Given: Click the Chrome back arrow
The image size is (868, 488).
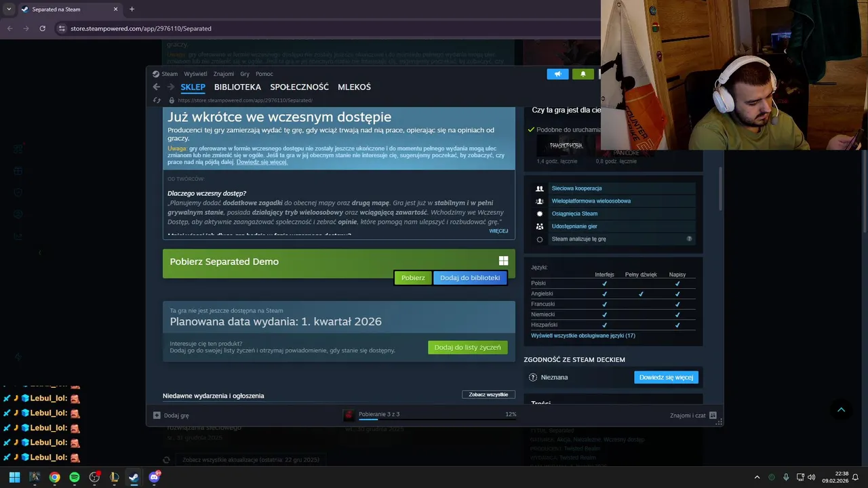Looking at the screenshot, I should [x=10, y=28].
